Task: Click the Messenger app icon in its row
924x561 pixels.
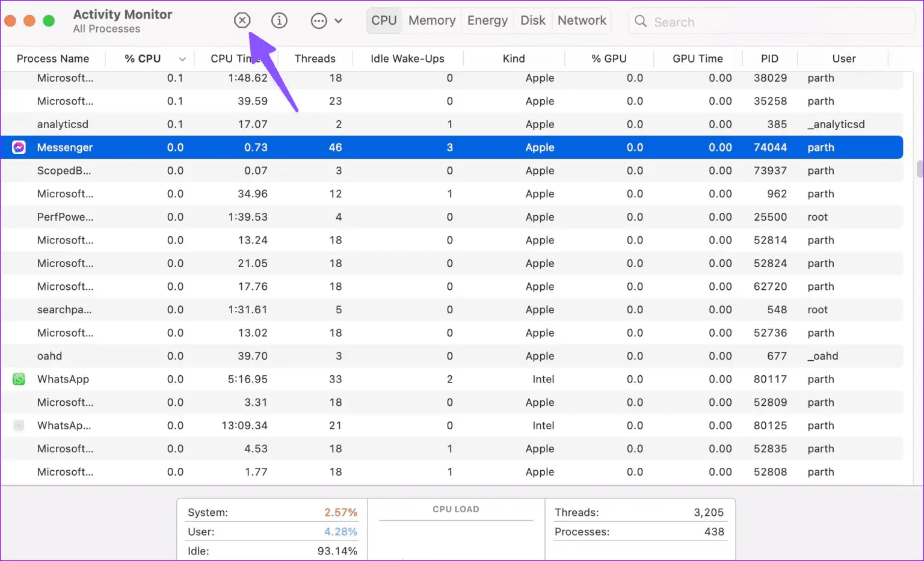Action: point(19,147)
